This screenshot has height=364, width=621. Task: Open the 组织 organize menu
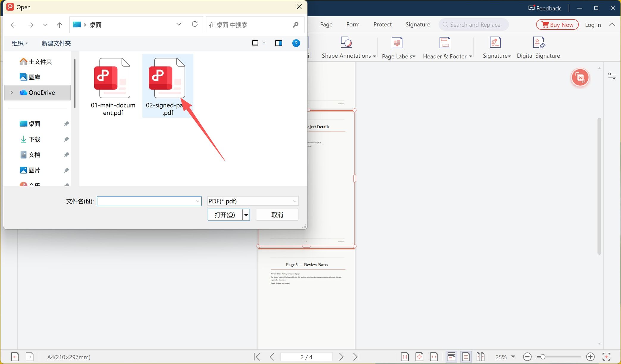[x=20, y=43]
